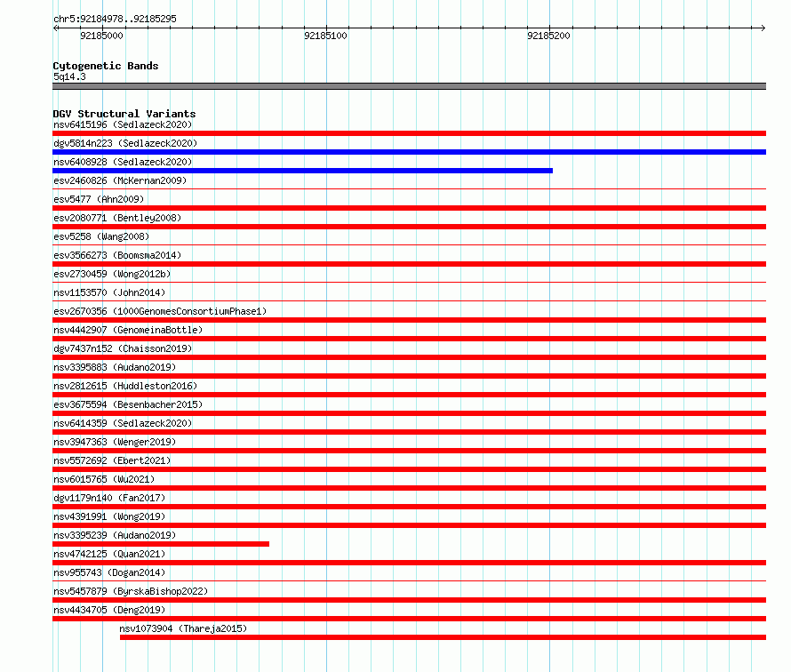Image resolution: width=791 pixels, height=672 pixels.
Task: Click the chr5:92184978..92185295 position label
Action: (115, 19)
